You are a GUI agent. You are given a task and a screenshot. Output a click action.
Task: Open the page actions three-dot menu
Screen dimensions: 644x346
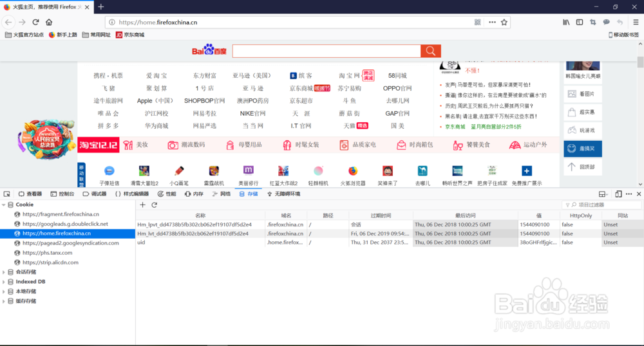tap(492, 22)
